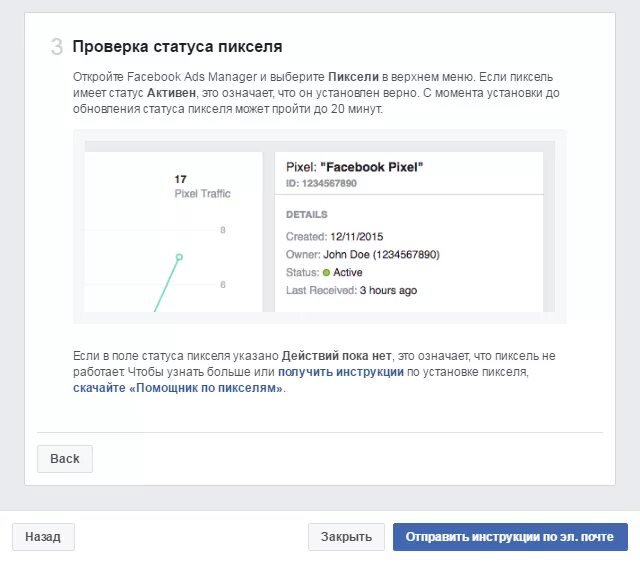Click the DETAILS label
The image size is (640, 562).
tap(307, 215)
